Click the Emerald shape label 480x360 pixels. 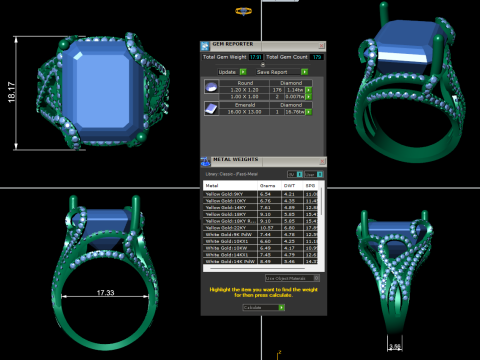[x=245, y=105]
